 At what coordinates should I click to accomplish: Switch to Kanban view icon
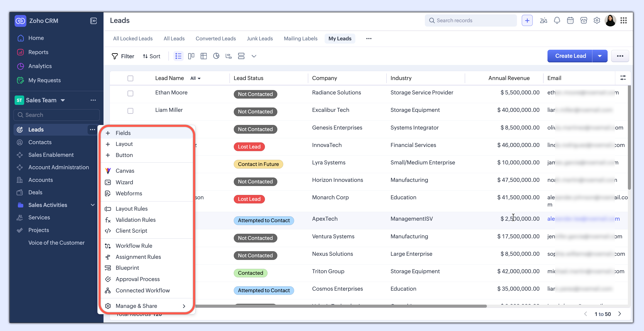[x=191, y=56]
